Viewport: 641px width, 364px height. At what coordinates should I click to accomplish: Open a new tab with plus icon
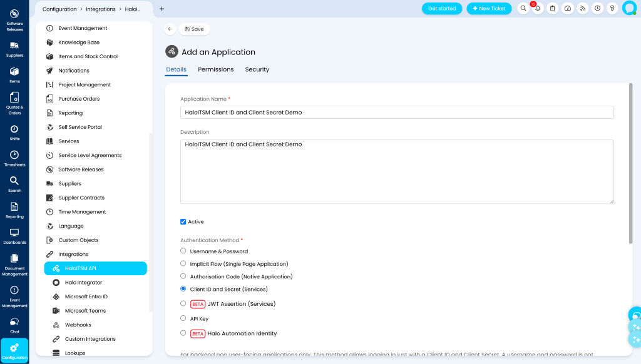pos(162,9)
